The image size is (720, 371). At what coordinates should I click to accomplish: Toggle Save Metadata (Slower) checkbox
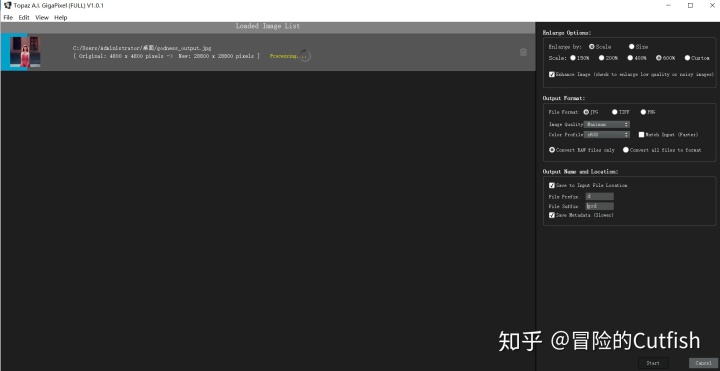(x=552, y=215)
